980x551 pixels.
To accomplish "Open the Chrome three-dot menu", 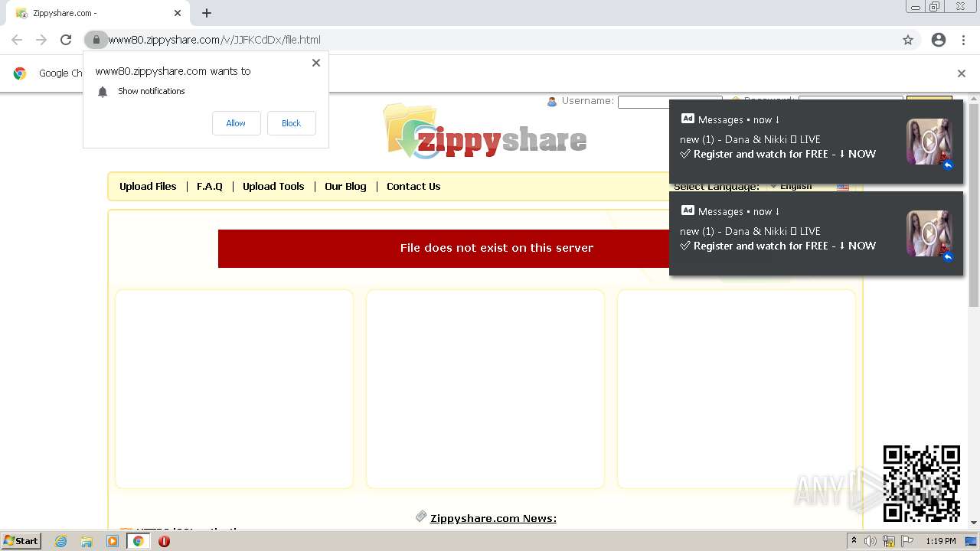I will 963,40.
